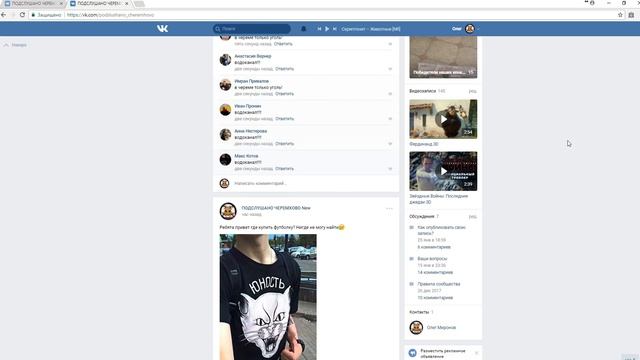Minimize the browser window
The image size is (640, 360).
pos(609,3)
